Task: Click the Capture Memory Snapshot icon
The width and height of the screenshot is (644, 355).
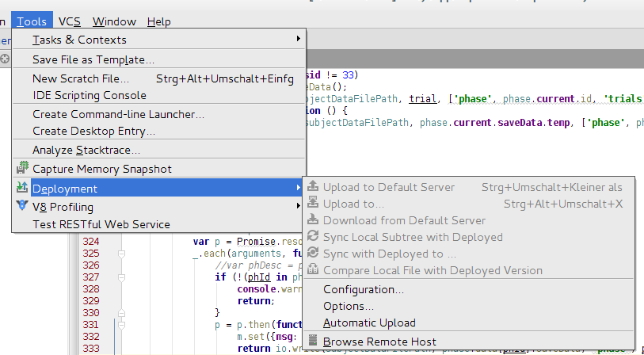Action: (22, 169)
